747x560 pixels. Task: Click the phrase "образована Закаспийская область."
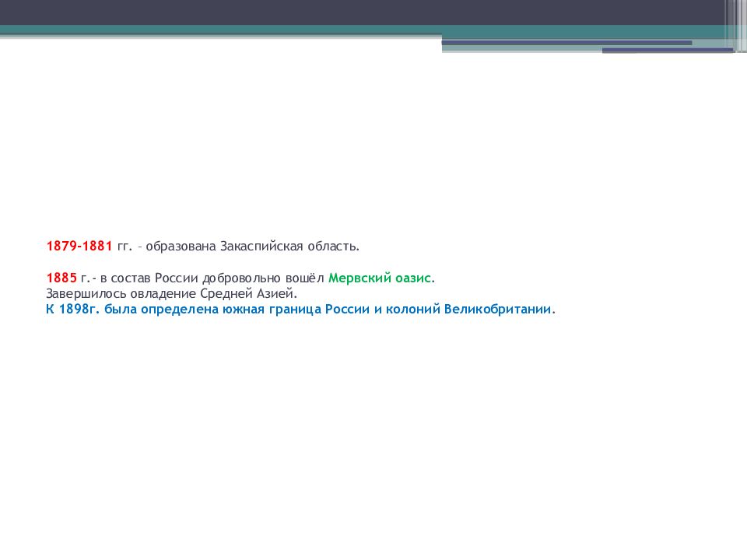252,247
